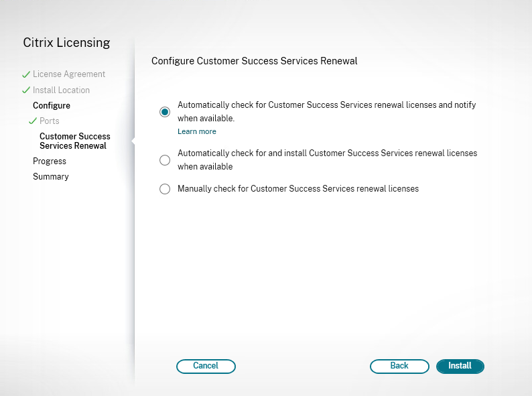
Task: Select automatically check and notify radio option
Action: click(x=165, y=112)
